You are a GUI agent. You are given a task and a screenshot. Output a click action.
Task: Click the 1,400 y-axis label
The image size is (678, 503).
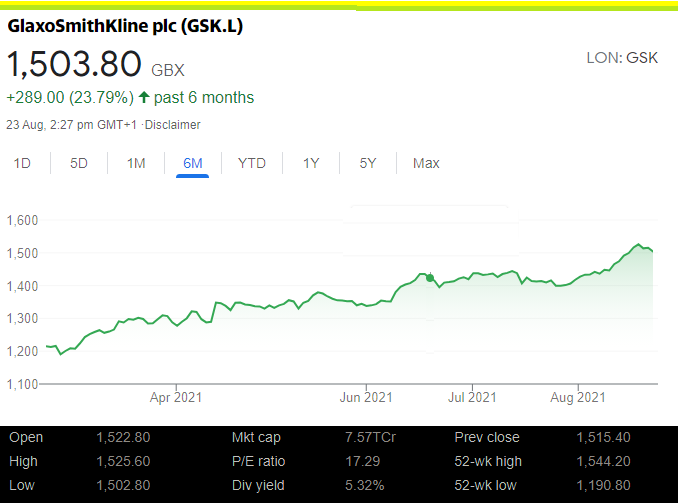pyautogui.click(x=22, y=286)
